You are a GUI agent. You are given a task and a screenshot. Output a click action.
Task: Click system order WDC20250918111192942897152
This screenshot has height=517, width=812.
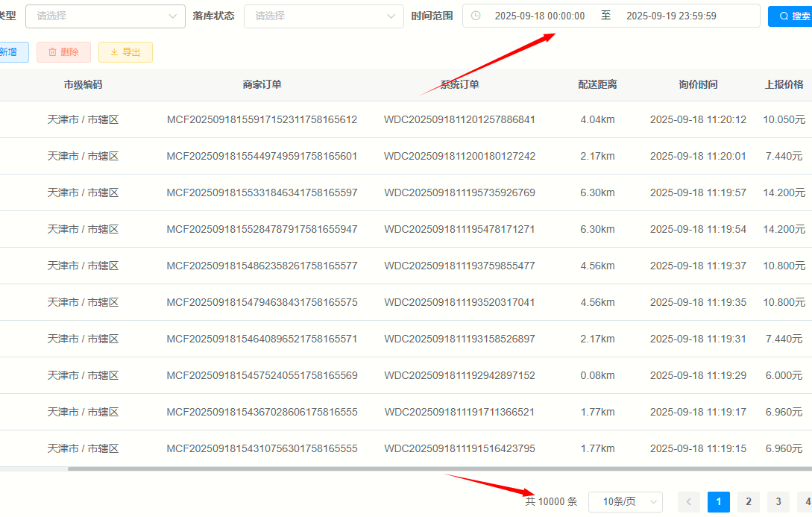[x=459, y=375]
